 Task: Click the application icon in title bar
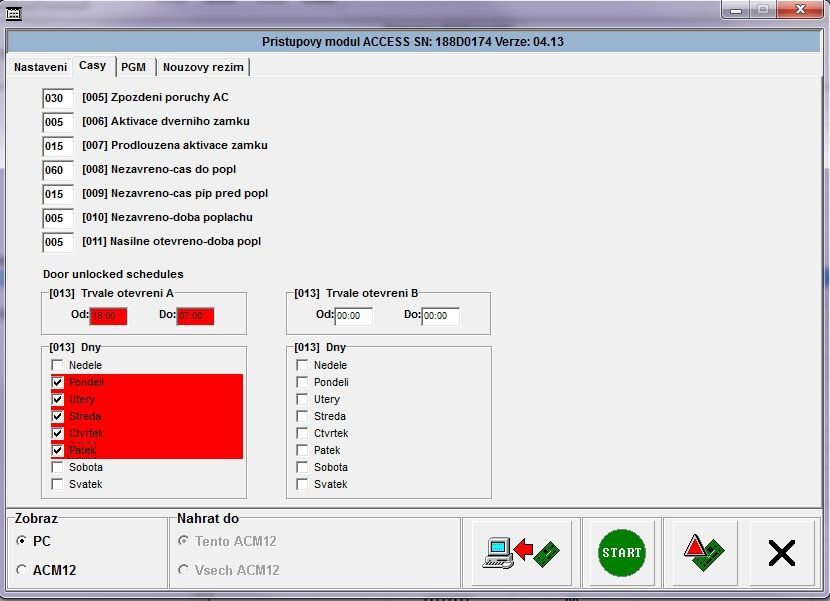click(14, 12)
